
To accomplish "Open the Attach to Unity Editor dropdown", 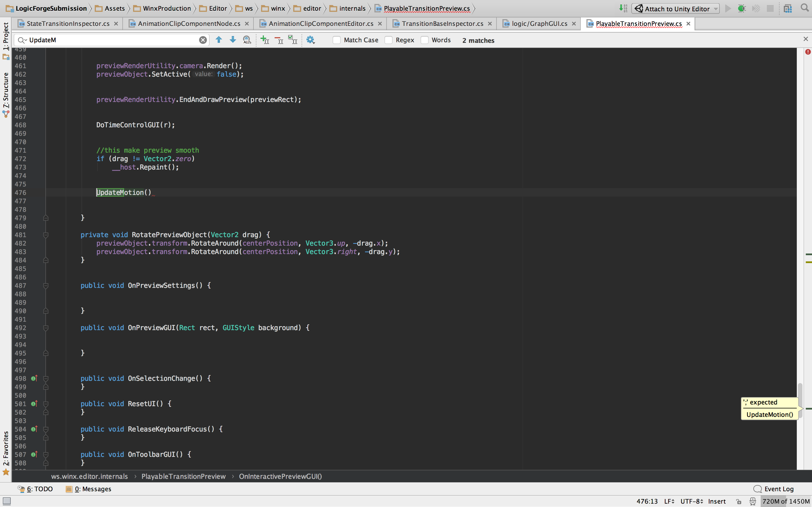I will tap(716, 9).
